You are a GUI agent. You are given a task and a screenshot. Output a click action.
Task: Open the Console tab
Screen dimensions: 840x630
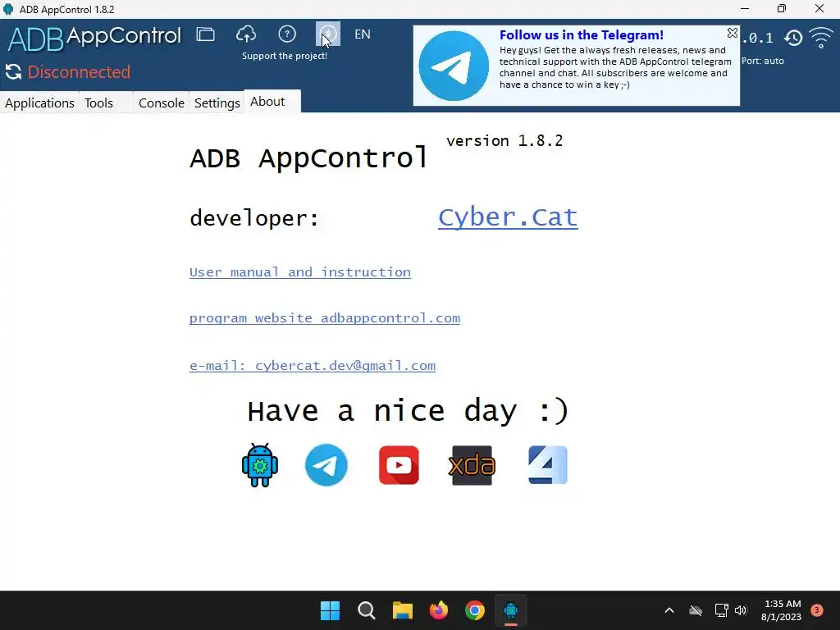(162, 103)
